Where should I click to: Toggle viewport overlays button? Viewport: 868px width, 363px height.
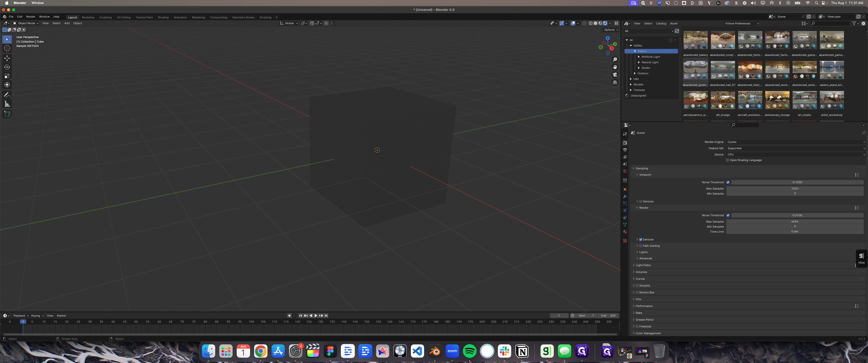573,23
